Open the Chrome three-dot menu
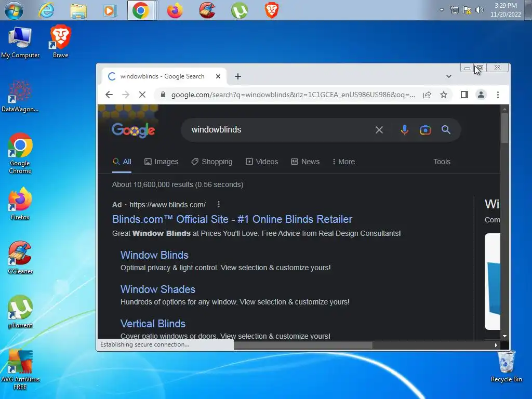Screen dimensions: 532x399 [498, 95]
